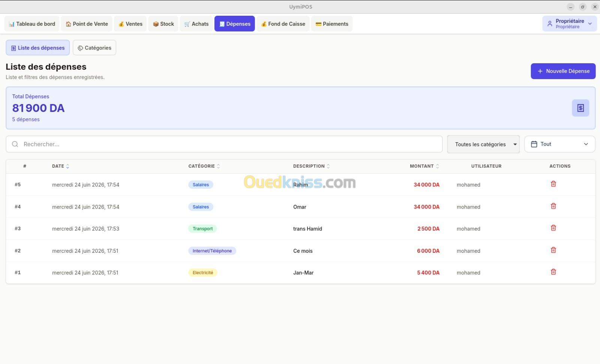Click the calendar icon in the Tout date filter
Viewport: 600px width, 364px height.
click(534, 144)
